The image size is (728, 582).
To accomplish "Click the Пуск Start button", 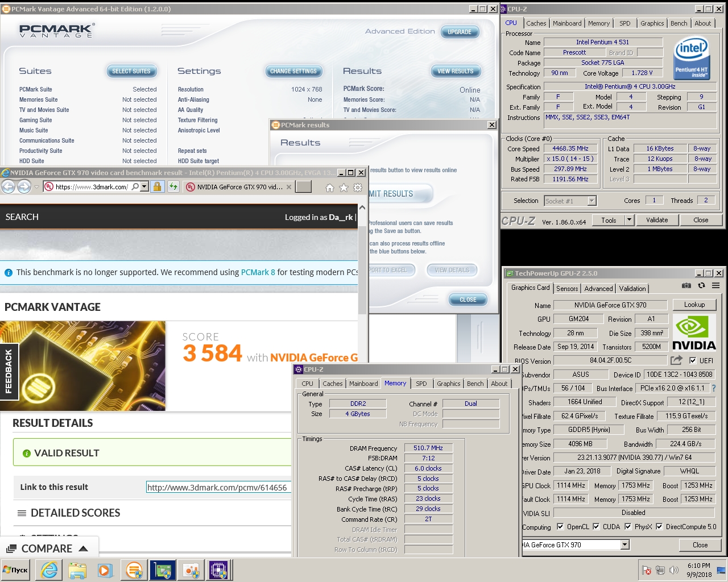I will pyautogui.click(x=16, y=570).
